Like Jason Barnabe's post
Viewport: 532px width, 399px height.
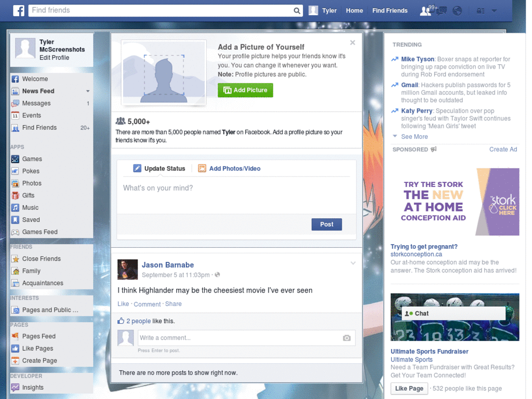pyautogui.click(x=123, y=304)
